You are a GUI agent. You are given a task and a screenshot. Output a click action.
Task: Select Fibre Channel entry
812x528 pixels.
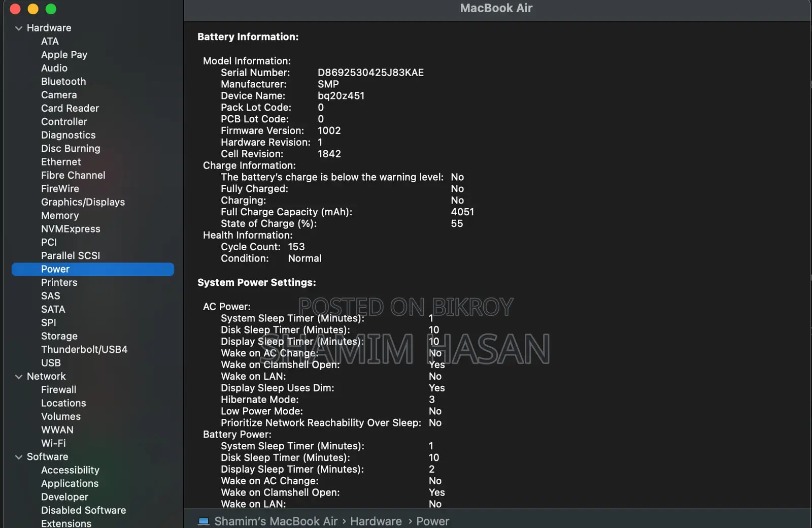73,175
